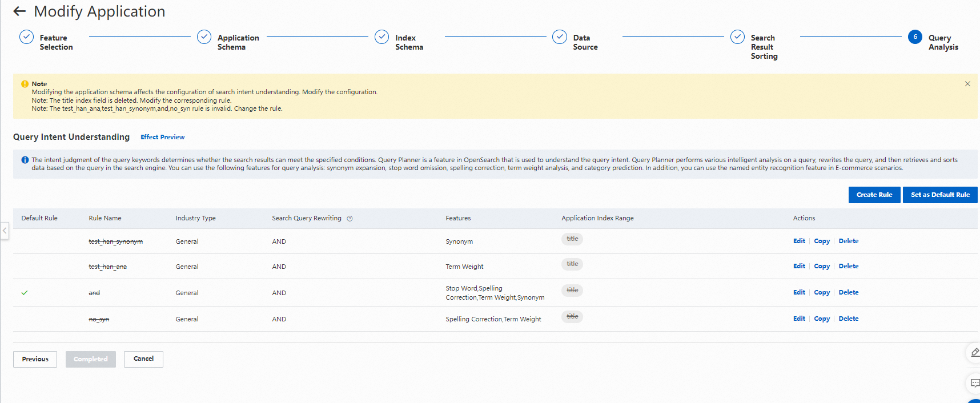
Task: Click the help icon next to Search Query Rewriting
Action: (350, 219)
